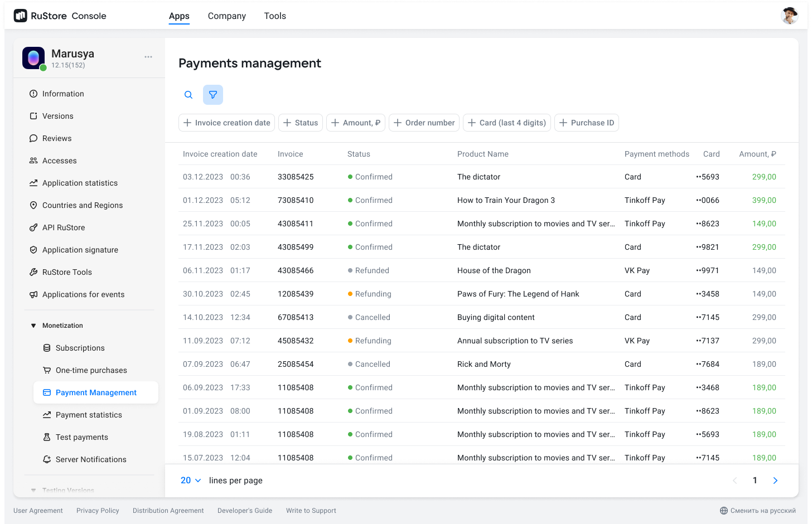812x524 pixels.
Task: Open the lines per page dropdown
Action: (x=191, y=481)
